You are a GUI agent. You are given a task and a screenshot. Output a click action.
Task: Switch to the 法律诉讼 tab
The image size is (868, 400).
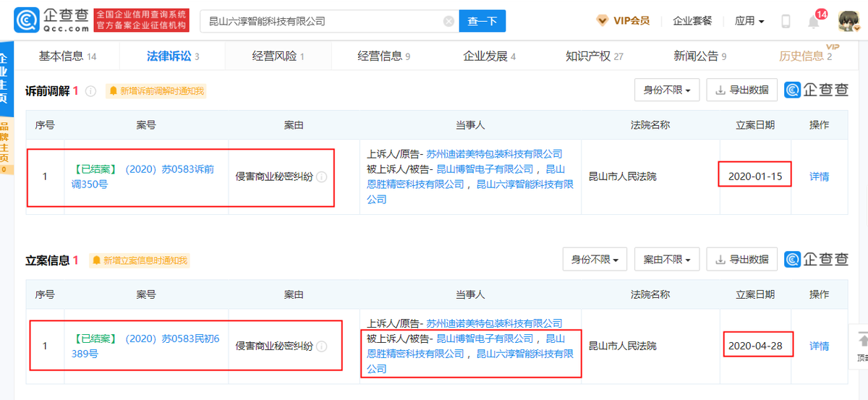click(172, 56)
